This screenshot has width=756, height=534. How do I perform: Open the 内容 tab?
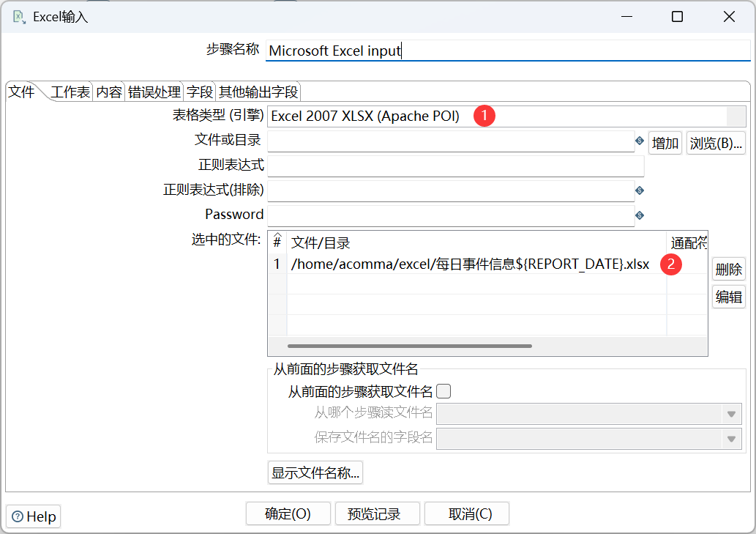click(x=109, y=92)
